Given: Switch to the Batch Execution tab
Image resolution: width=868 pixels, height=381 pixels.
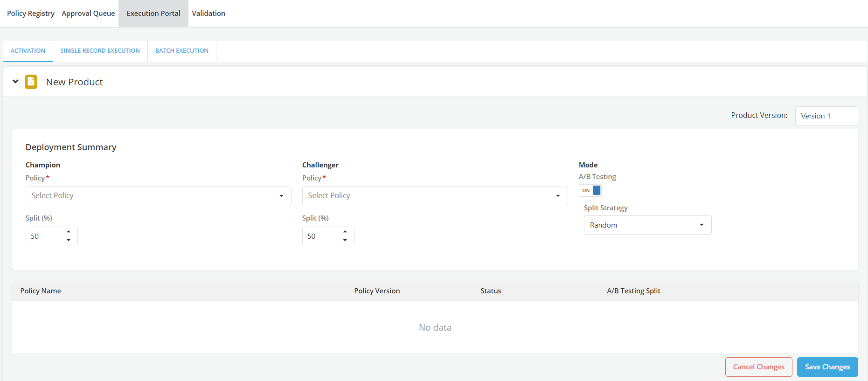Looking at the screenshot, I should pyautogui.click(x=181, y=51).
